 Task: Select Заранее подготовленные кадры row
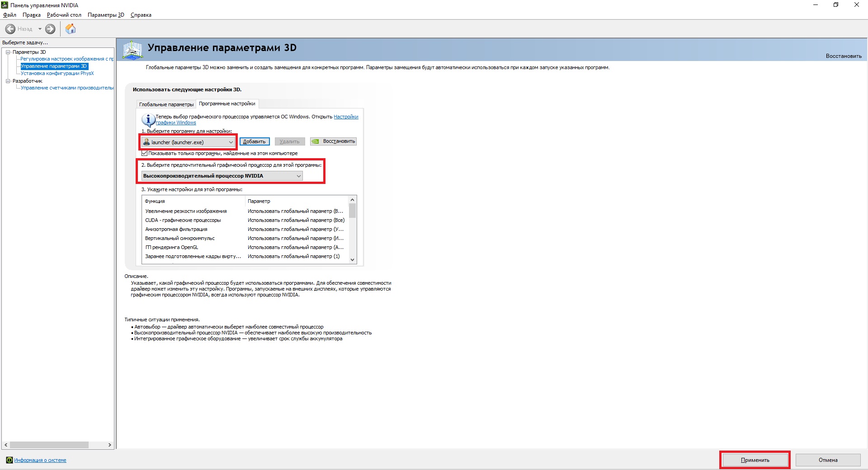pos(245,256)
